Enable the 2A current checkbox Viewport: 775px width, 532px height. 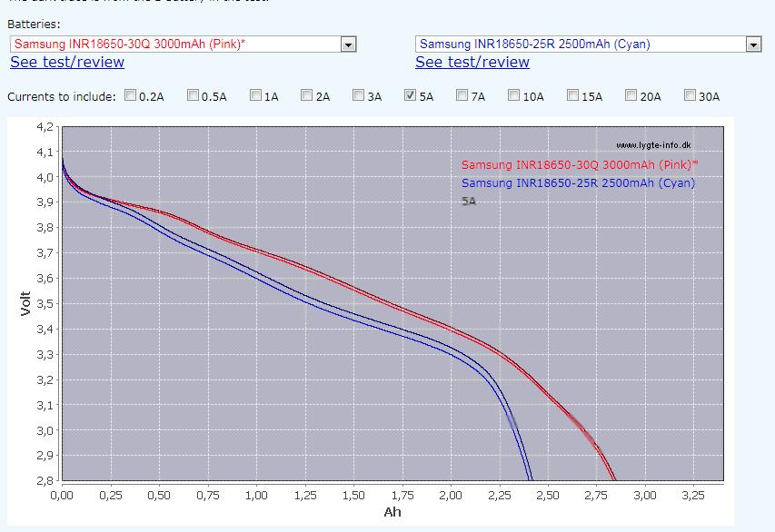[307, 95]
